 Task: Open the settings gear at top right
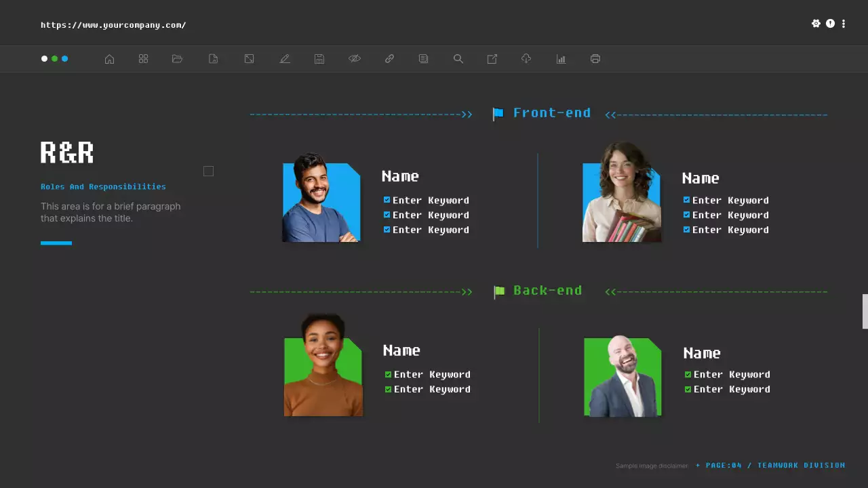point(816,24)
